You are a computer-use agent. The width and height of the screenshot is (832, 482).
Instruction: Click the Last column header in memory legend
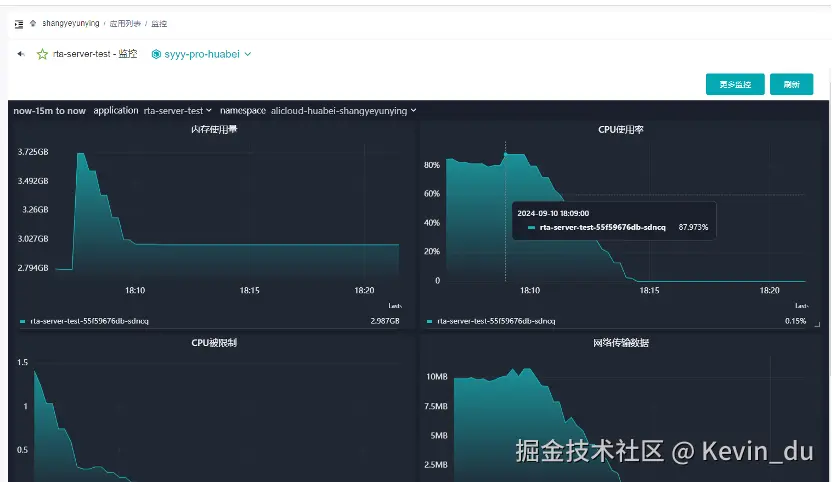[395, 306]
